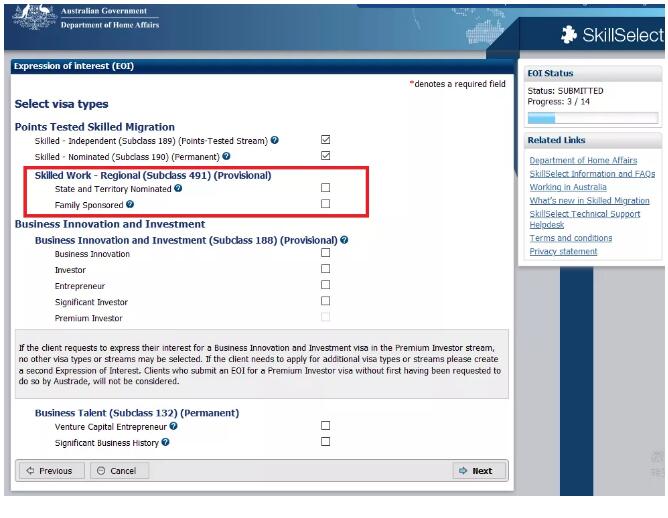This screenshot has height=518, width=668.
Task: Show help for Venture Capital Entrepreneur
Action: (175, 427)
